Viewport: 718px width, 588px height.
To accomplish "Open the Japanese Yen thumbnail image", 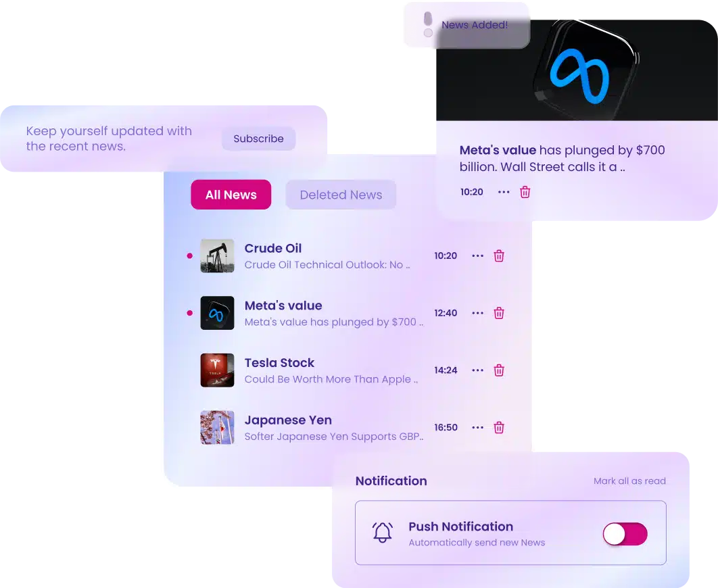I will 217,427.
